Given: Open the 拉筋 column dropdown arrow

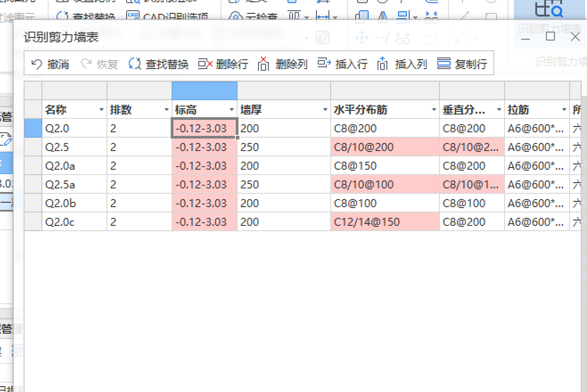Looking at the screenshot, I should click(x=564, y=110).
